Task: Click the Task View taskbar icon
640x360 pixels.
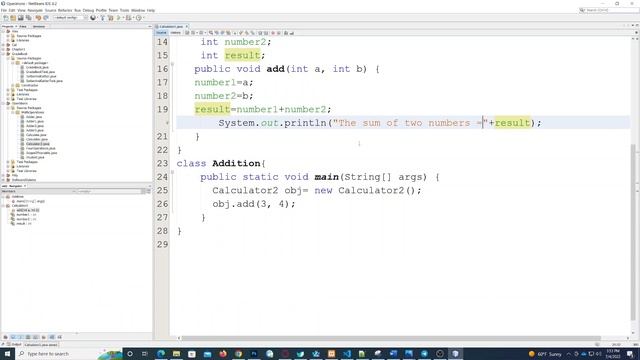Action: (144, 353)
